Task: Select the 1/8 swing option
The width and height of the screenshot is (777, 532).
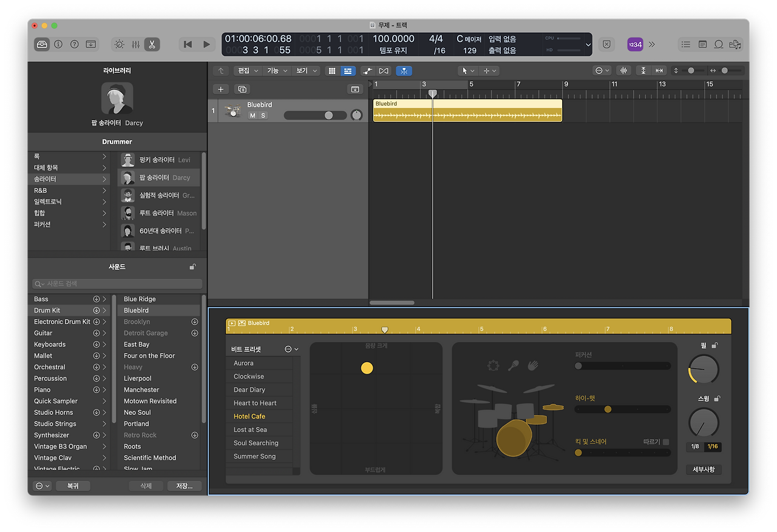Action: point(695,446)
